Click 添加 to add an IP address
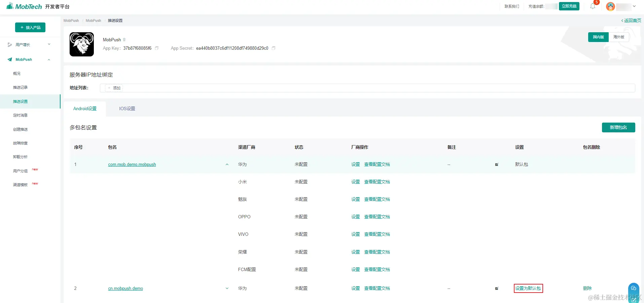This screenshot has height=303, width=644. (x=114, y=88)
